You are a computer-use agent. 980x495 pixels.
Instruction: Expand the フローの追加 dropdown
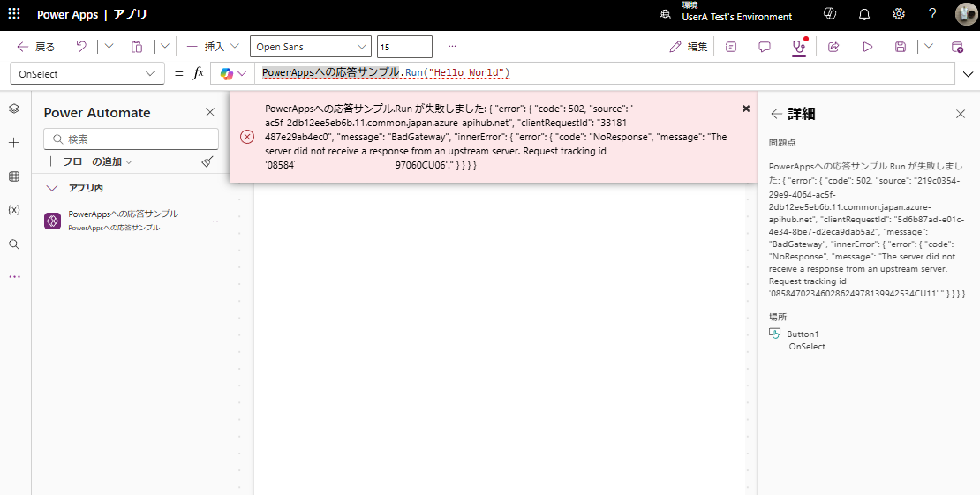tap(89, 161)
